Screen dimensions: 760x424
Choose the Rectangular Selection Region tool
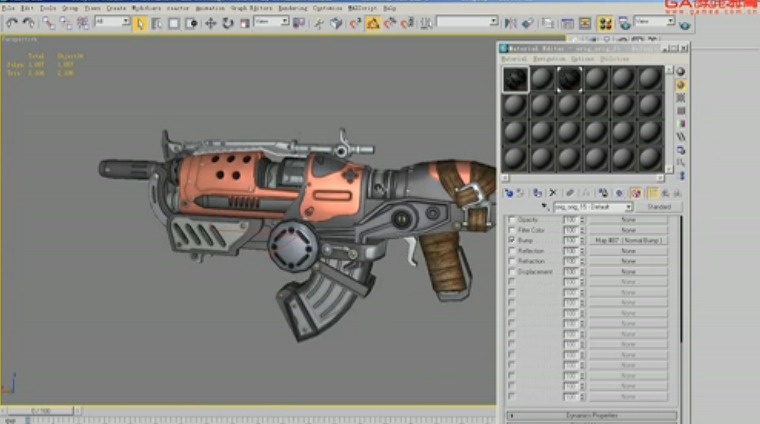(174, 23)
